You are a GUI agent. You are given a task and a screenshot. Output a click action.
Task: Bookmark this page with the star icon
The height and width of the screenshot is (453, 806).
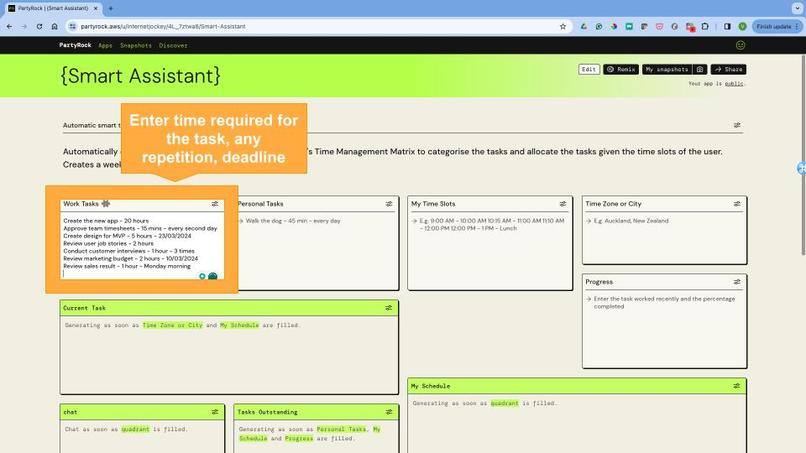563,26
